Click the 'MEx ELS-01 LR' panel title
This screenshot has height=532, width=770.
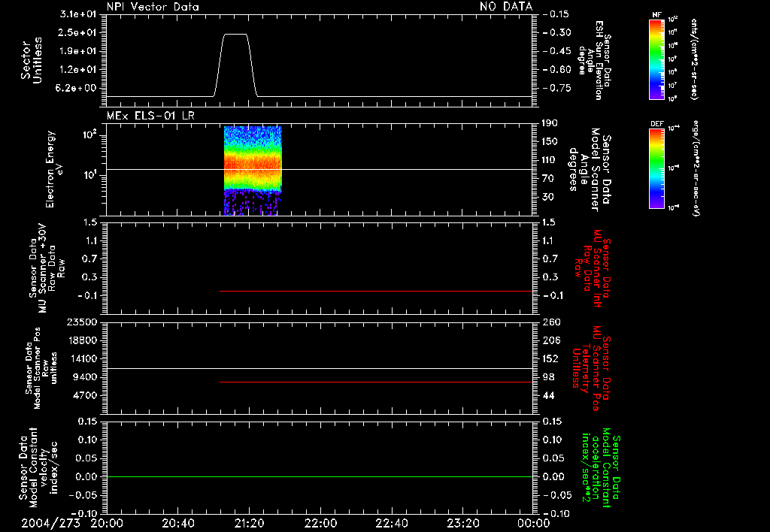(150, 116)
